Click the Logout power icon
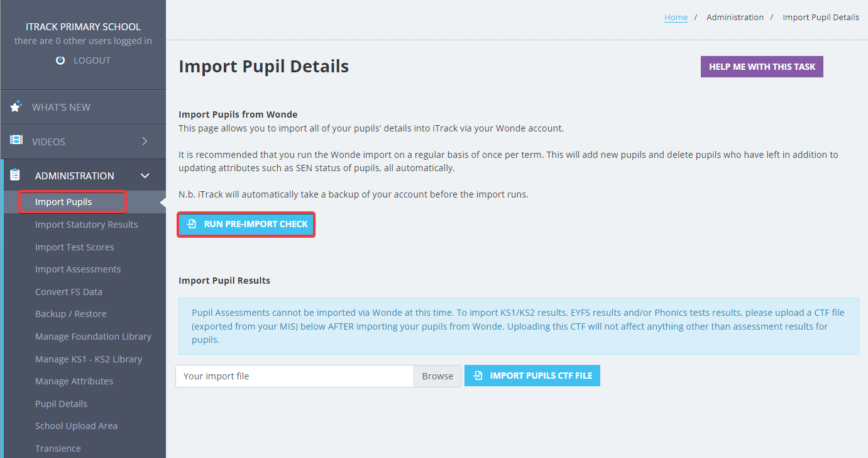Image resolution: width=868 pixels, height=458 pixels. (60, 60)
